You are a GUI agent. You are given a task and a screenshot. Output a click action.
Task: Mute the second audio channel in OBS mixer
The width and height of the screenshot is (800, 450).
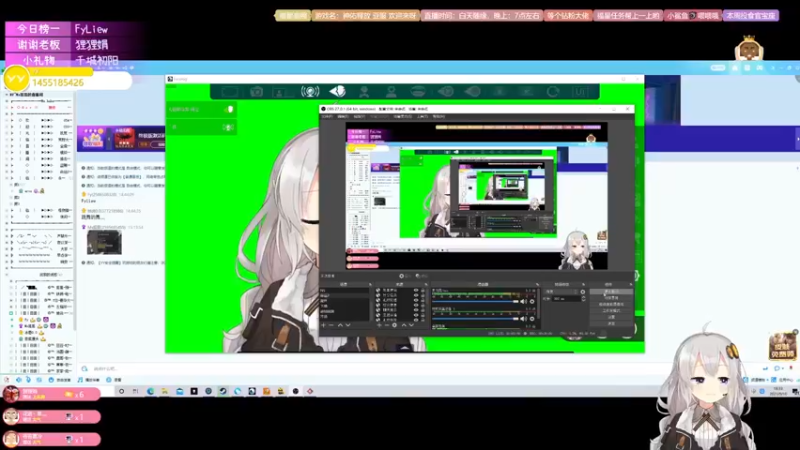point(523,319)
